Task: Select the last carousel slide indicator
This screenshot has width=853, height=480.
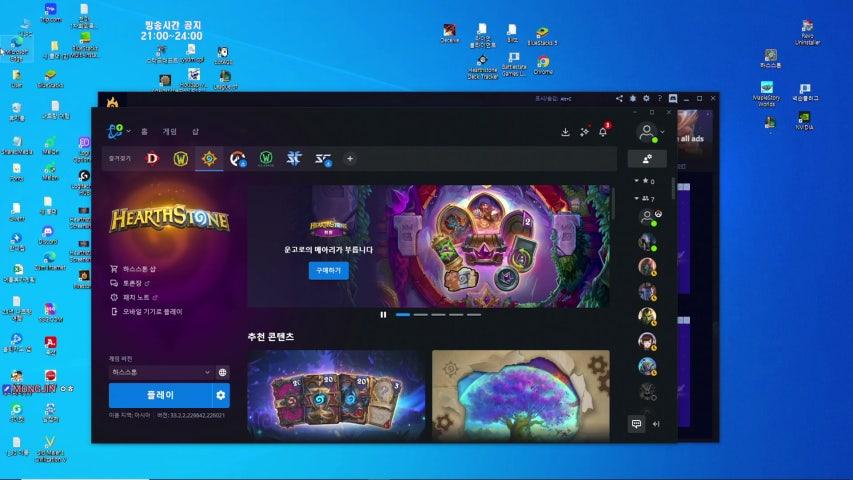Action: [x=474, y=315]
